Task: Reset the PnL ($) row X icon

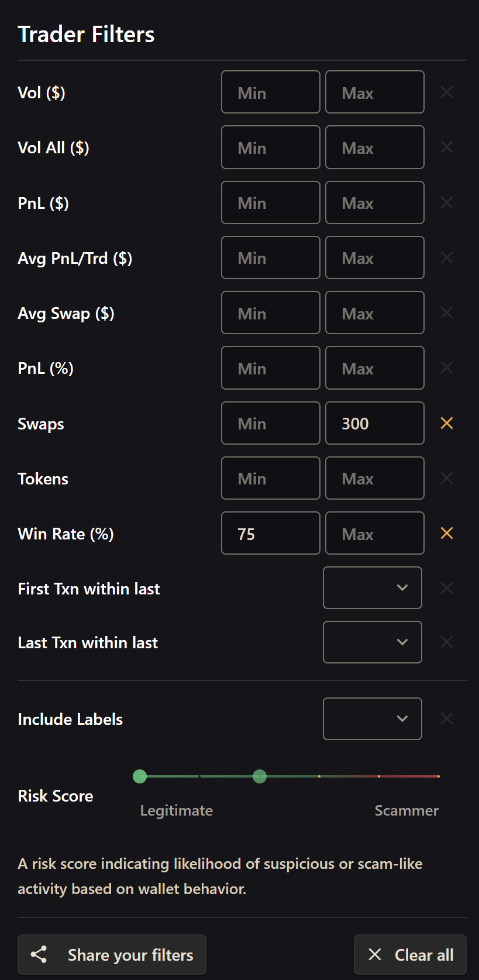Action: click(x=447, y=202)
